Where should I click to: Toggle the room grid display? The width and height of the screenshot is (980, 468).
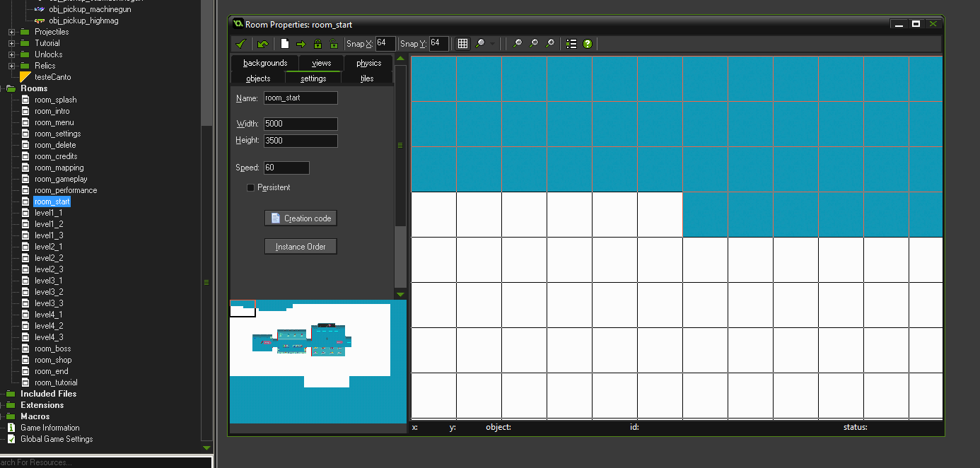(462, 44)
